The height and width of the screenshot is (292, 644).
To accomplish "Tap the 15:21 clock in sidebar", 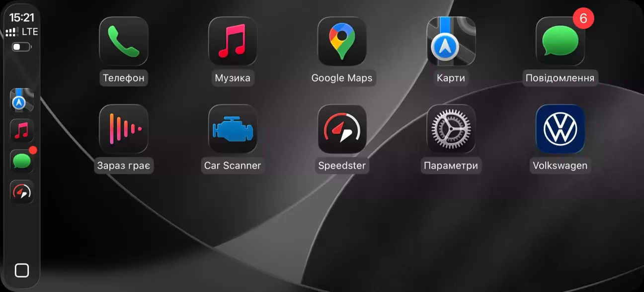I will coord(22,17).
